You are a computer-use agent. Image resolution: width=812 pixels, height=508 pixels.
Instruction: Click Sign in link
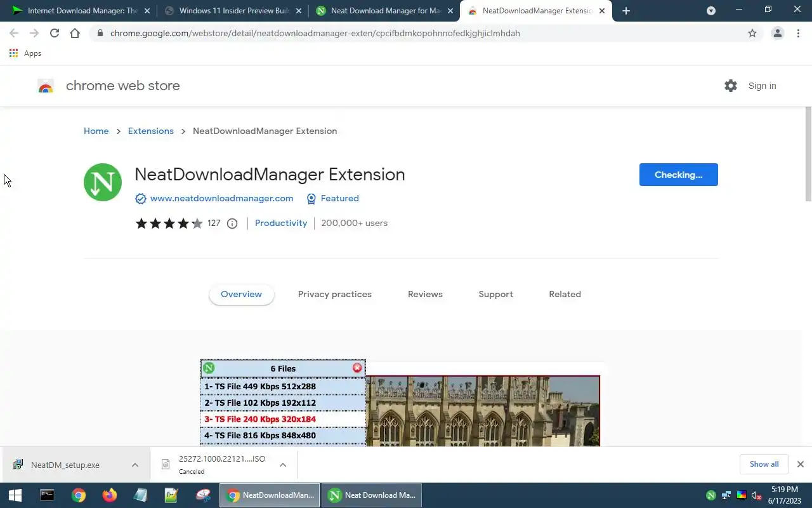click(762, 86)
